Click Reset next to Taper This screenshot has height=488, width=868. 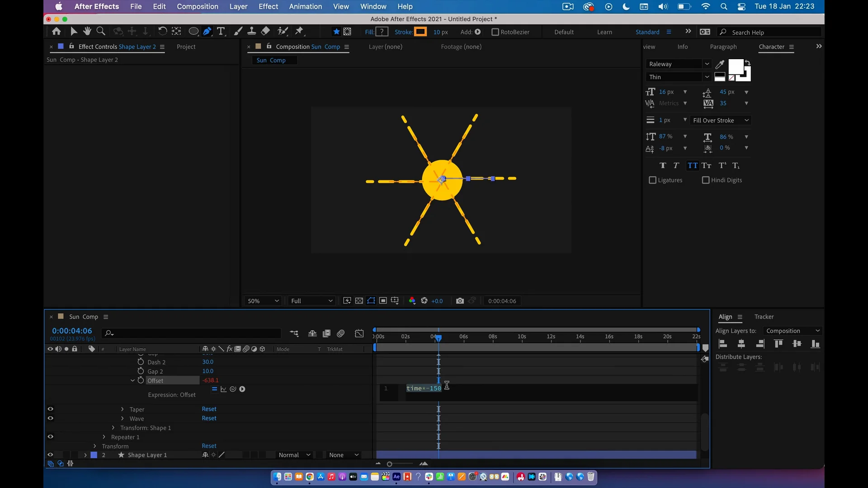[209, 409]
